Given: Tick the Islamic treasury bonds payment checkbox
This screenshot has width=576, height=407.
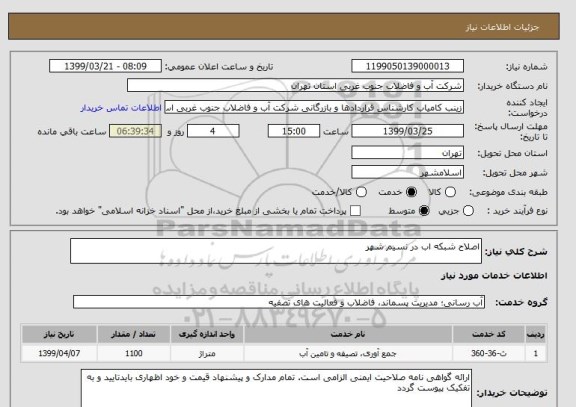Looking at the screenshot, I should point(355,211).
